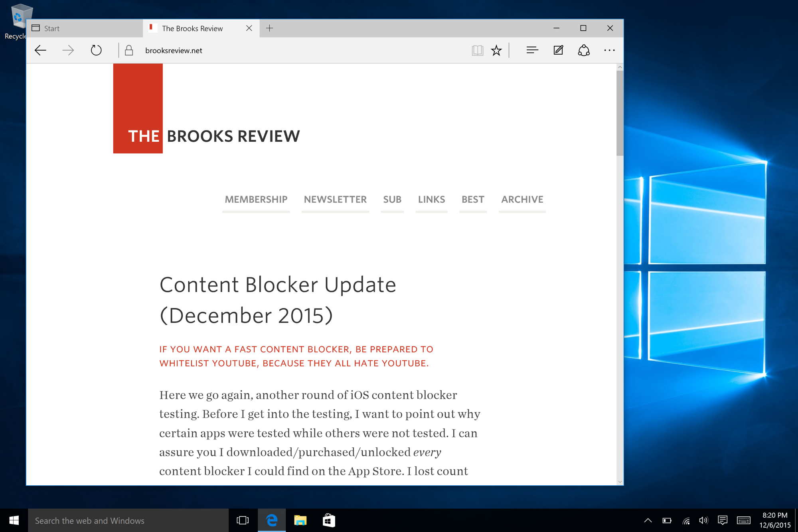Open the NEWSLETTER nav link
The height and width of the screenshot is (532, 798).
(335, 200)
